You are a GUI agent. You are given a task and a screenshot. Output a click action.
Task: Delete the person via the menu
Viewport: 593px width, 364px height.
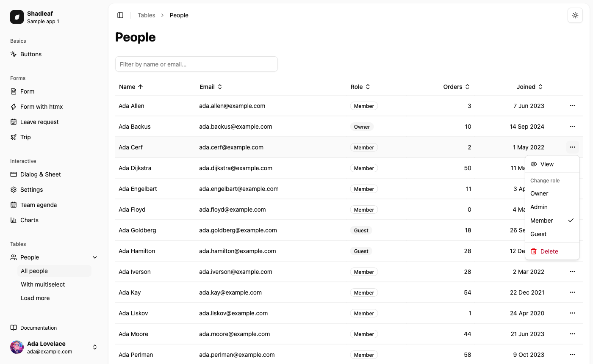tap(552, 251)
